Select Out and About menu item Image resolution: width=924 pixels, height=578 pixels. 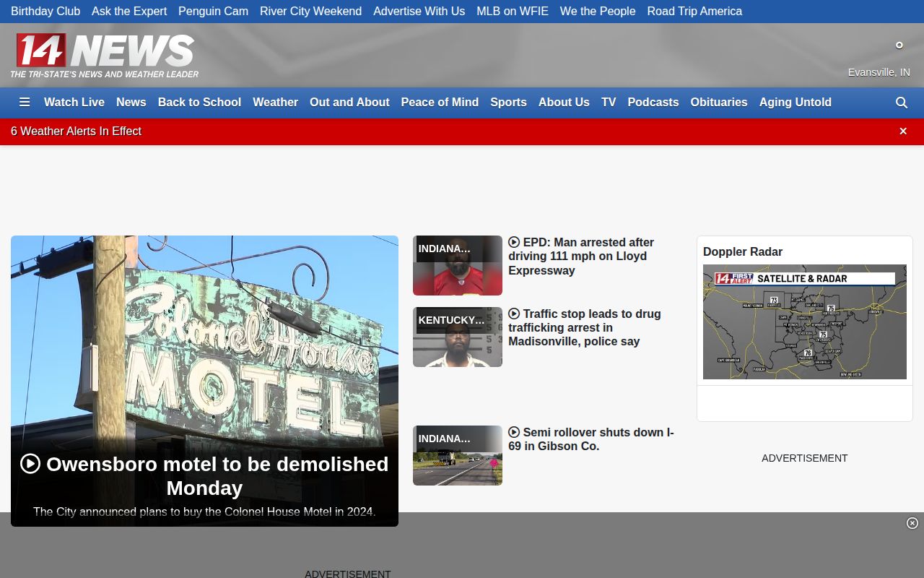[x=349, y=103]
